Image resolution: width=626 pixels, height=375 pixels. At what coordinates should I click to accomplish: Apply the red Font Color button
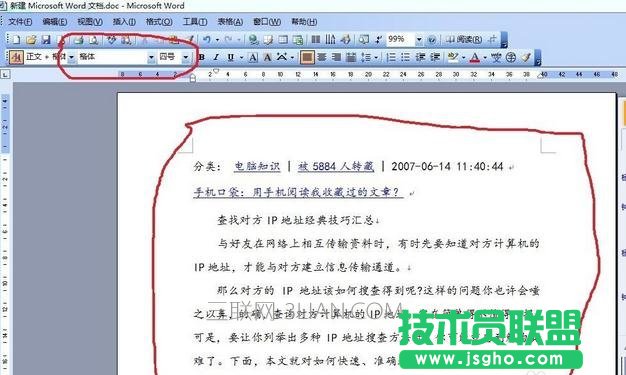(x=475, y=57)
